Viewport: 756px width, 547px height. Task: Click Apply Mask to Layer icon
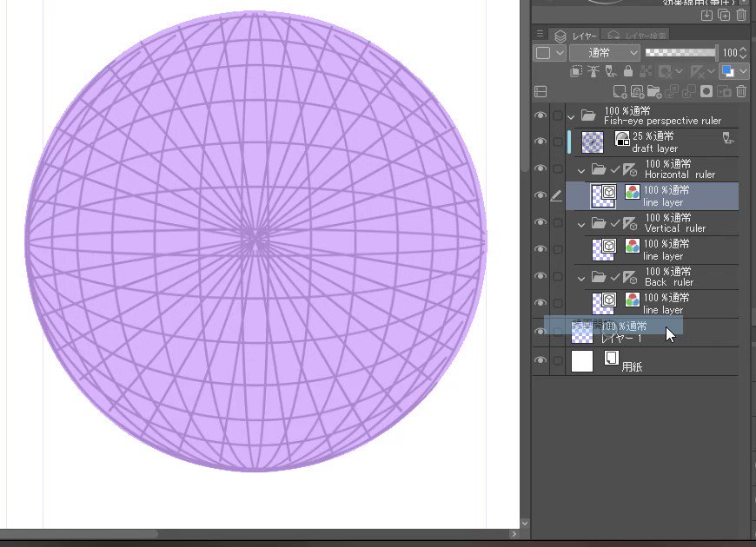pyautogui.click(x=724, y=91)
